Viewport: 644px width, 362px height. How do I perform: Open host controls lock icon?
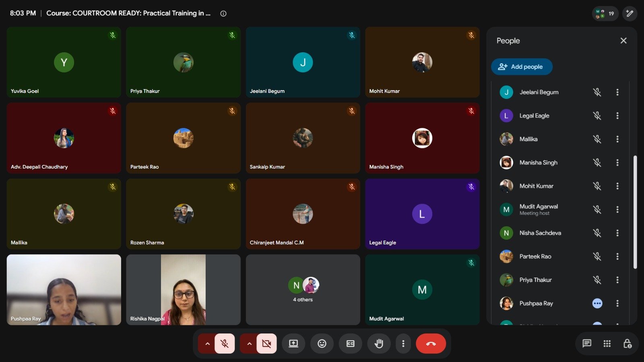[x=627, y=343]
